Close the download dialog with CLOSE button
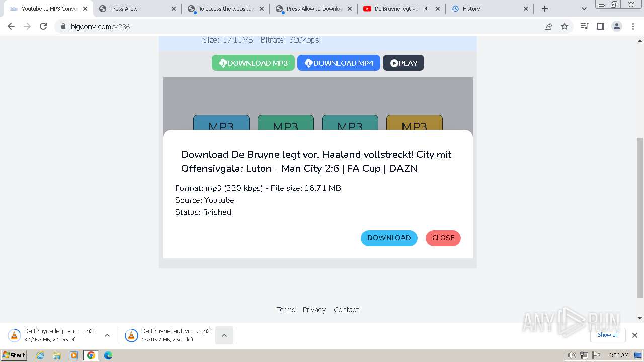Image resolution: width=644 pixels, height=362 pixels. (443, 238)
